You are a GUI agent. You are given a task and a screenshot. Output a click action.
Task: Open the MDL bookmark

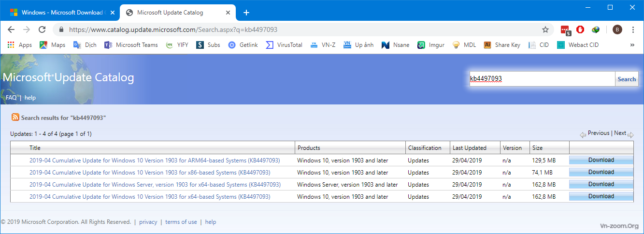(464, 45)
